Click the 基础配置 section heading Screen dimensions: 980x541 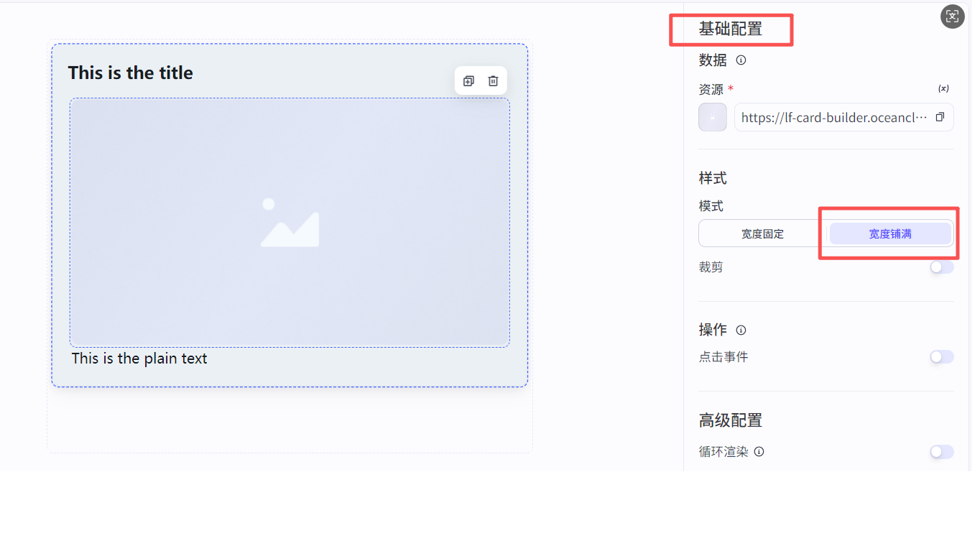(731, 29)
